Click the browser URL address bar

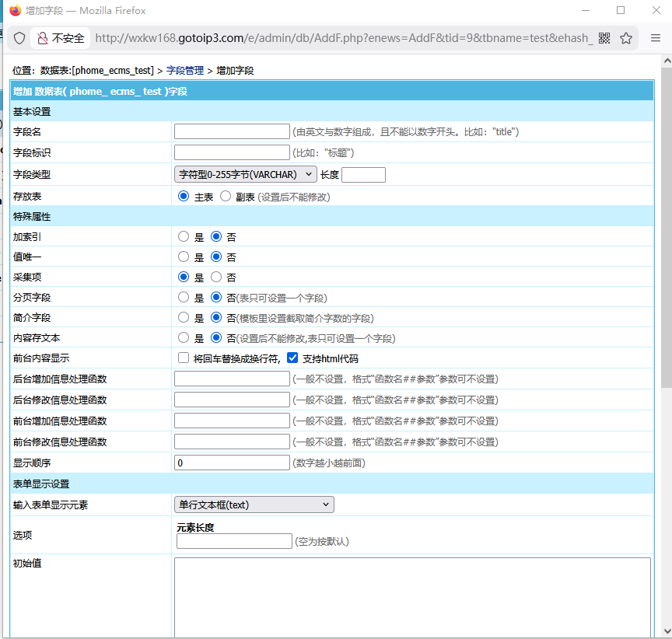(x=343, y=38)
